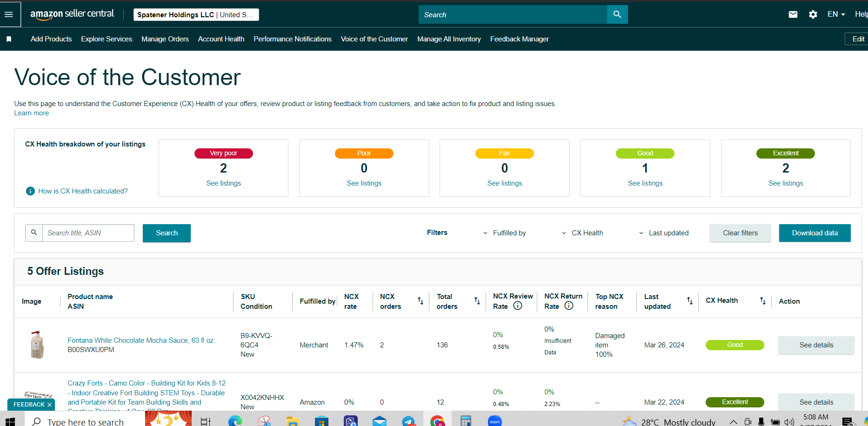
Task: Open the hamburger navigation menu
Action: click(x=8, y=14)
